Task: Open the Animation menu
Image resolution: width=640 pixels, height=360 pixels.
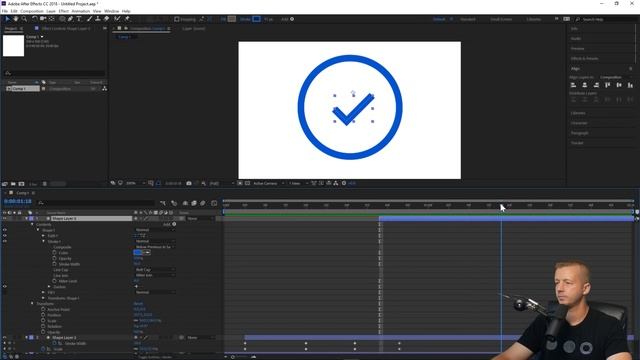Action: (x=81, y=11)
